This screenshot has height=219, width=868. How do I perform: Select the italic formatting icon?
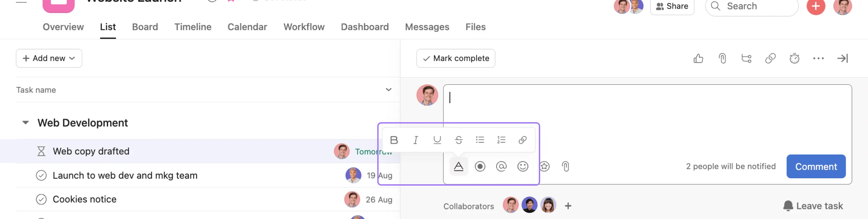click(x=415, y=140)
